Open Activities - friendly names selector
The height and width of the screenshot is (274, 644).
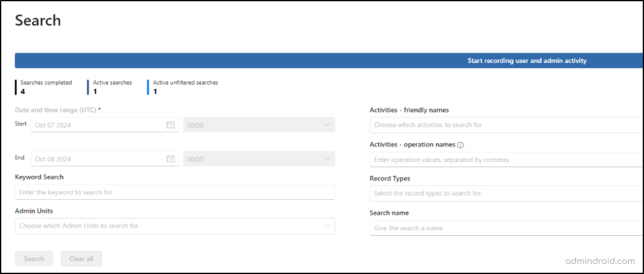[x=506, y=125]
